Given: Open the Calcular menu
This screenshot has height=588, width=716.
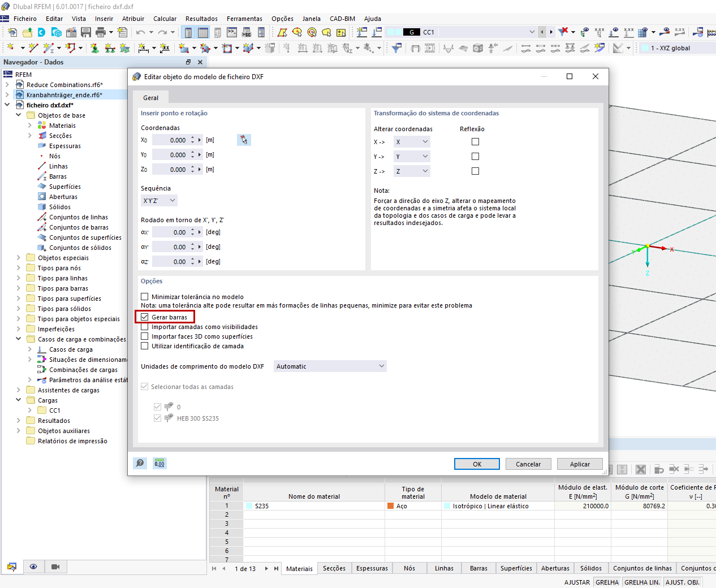Looking at the screenshot, I should point(165,19).
